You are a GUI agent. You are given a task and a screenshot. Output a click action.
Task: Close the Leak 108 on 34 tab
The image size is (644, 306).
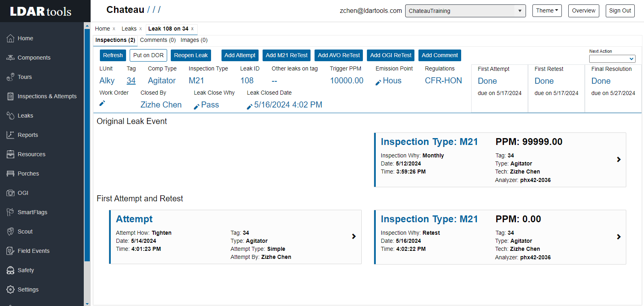[193, 29]
